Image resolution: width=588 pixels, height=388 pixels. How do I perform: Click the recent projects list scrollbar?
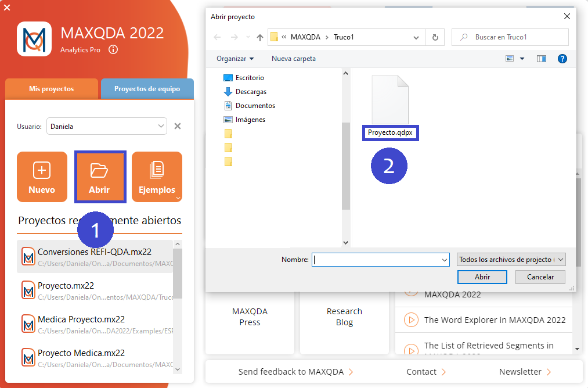178,273
